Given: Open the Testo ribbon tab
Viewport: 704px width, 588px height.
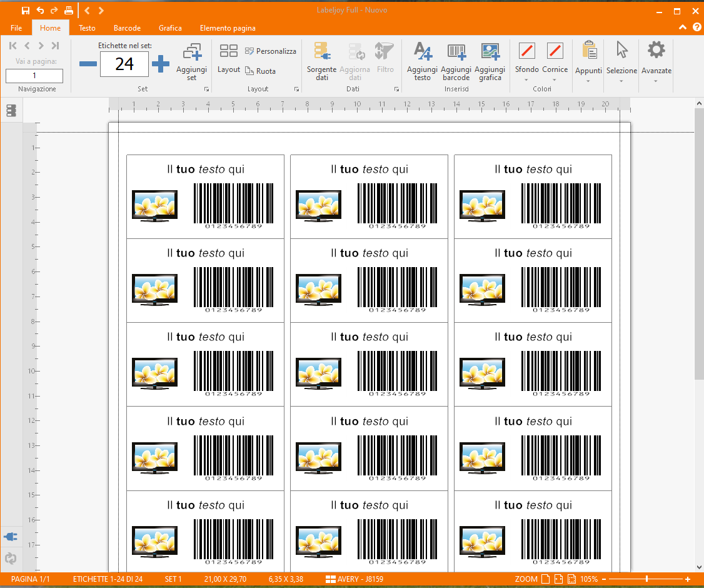Looking at the screenshot, I should point(87,28).
